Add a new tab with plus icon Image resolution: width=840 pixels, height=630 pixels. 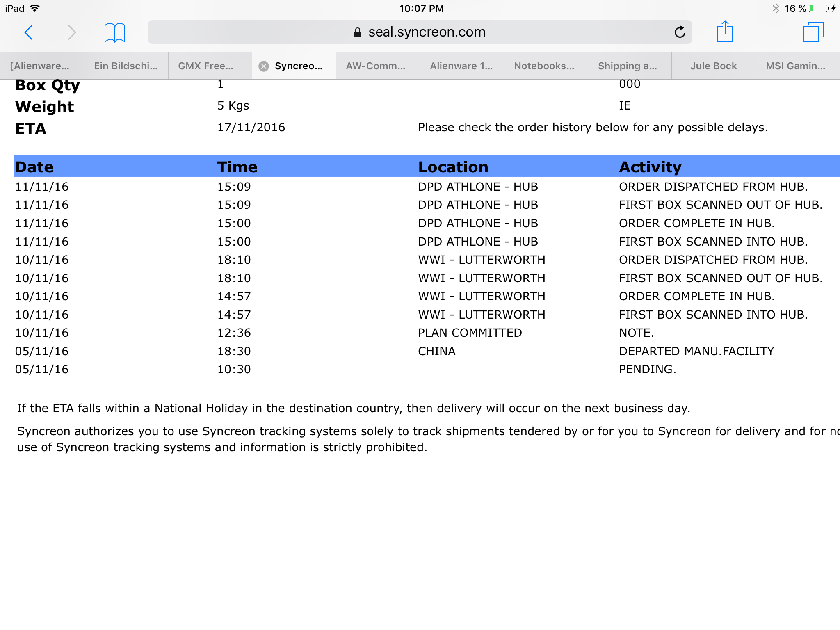(x=769, y=32)
